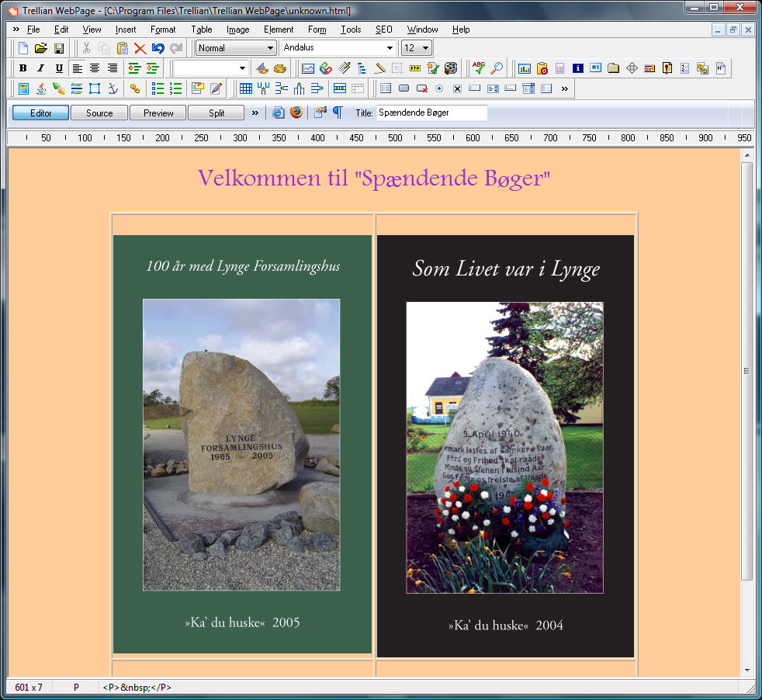Toggle underline text formatting
Image resolution: width=762 pixels, height=700 pixels.
click(59, 68)
